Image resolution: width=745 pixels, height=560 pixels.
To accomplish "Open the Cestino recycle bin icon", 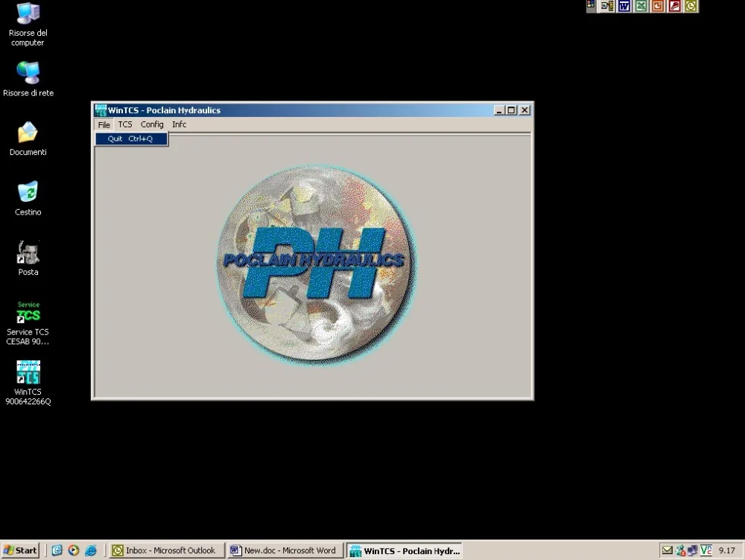I will tap(28, 193).
